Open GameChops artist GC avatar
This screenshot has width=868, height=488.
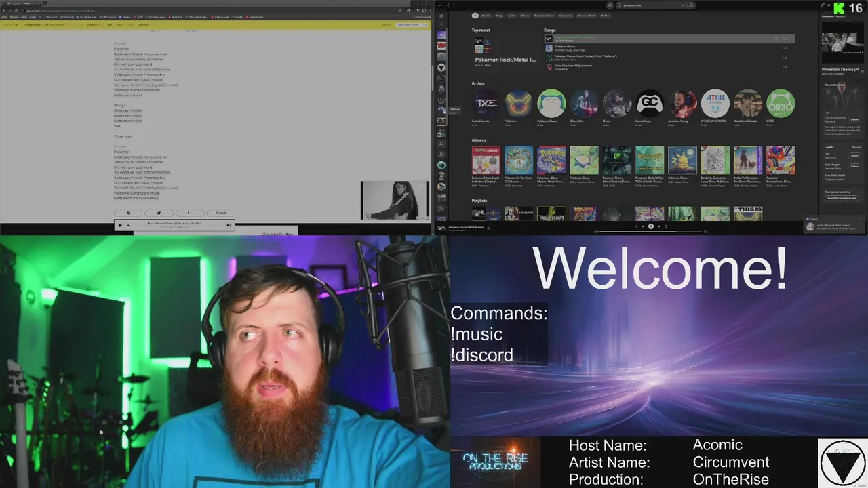[x=650, y=104]
